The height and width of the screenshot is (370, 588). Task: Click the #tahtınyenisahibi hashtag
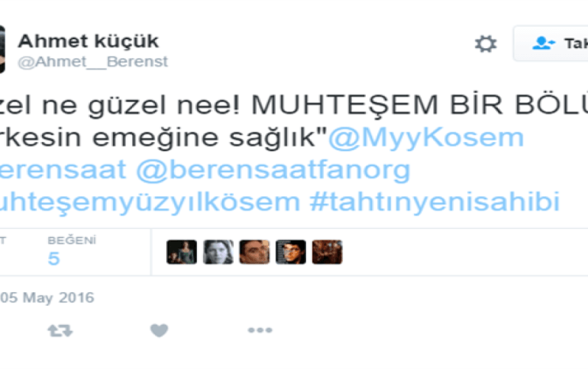point(435,201)
